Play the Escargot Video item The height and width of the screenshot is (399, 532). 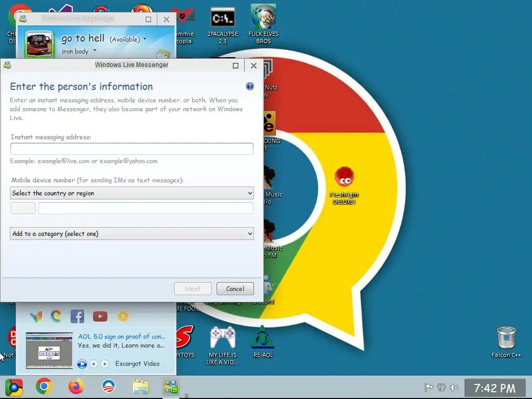(x=82, y=364)
